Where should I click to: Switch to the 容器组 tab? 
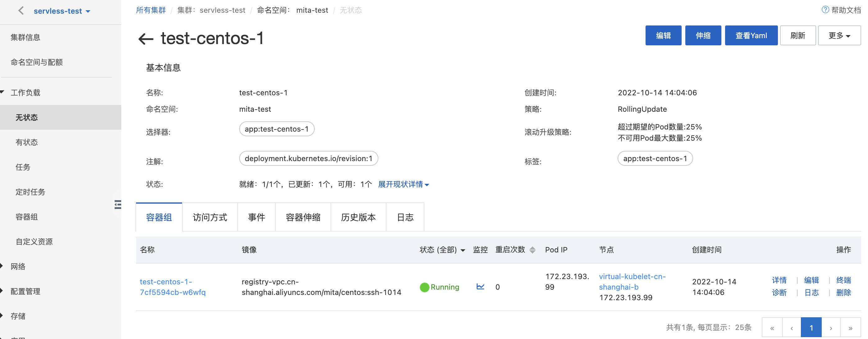159,217
